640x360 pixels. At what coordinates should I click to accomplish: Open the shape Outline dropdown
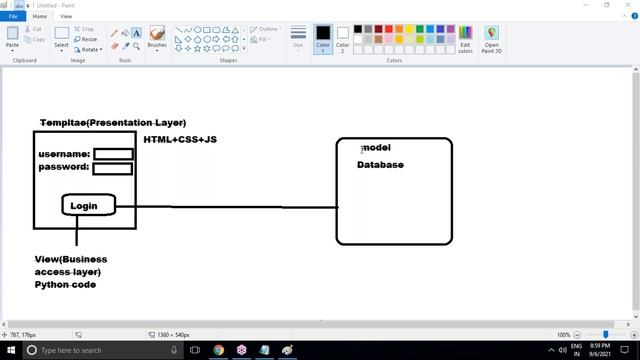point(265,29)
